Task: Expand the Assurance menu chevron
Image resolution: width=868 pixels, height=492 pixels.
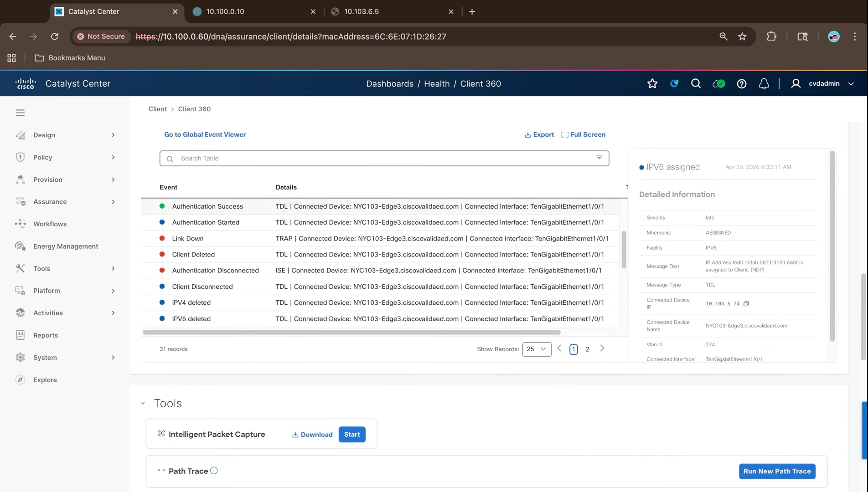Action: click(x=113, y=201)
